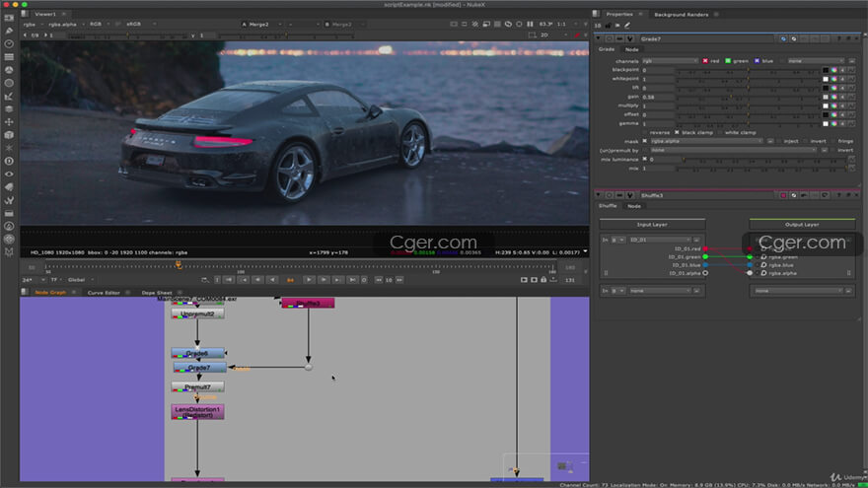Open the Shuffle ID_01 input layer dropdown
Image resolution: width=868 pixels, height=488 pixels.
(660, 241)
